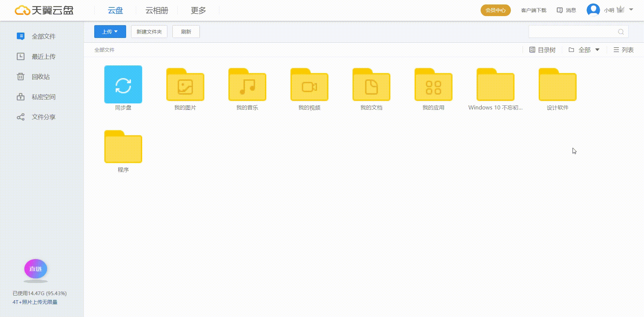
Task: Click into the search input field
Action: pyautogui.click(x=572, y=32)
